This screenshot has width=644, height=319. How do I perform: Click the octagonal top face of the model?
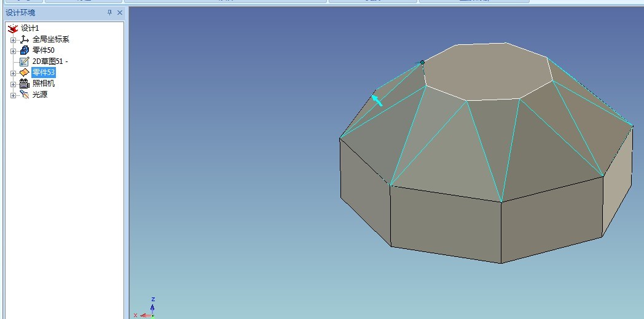[485, 71]
